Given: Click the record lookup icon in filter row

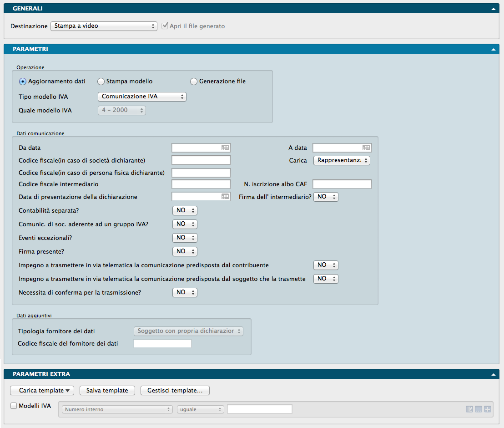Looking at the screenshot, I should click(x=470, y=409).
